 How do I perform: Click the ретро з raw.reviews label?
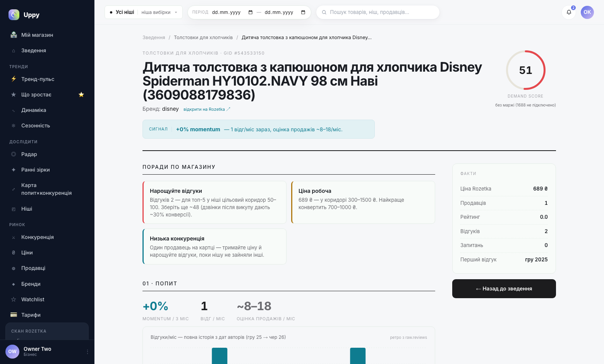pos(408,337)
